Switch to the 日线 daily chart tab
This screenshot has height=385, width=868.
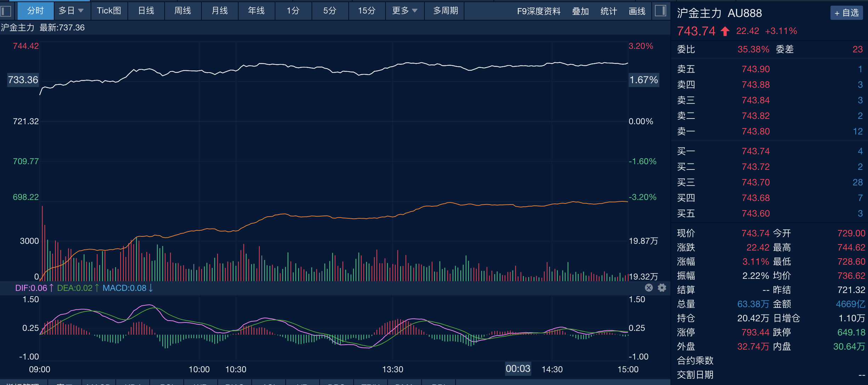pyautogui.click(x=146, y=11)
